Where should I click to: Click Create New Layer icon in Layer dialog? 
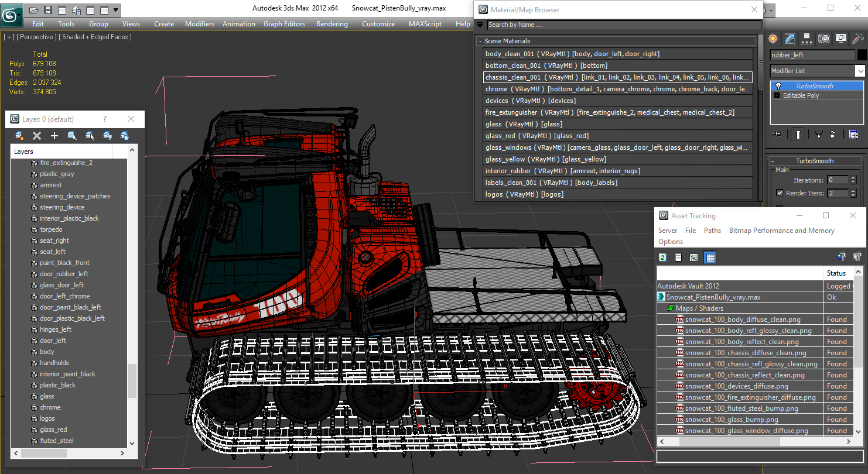(x=19, y=136)
